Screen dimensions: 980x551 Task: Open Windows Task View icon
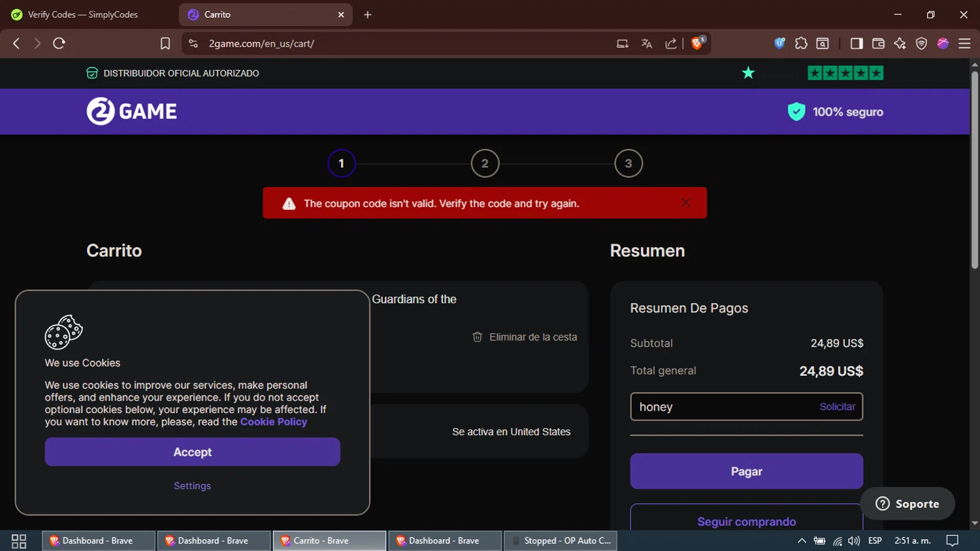coord(19,541)
